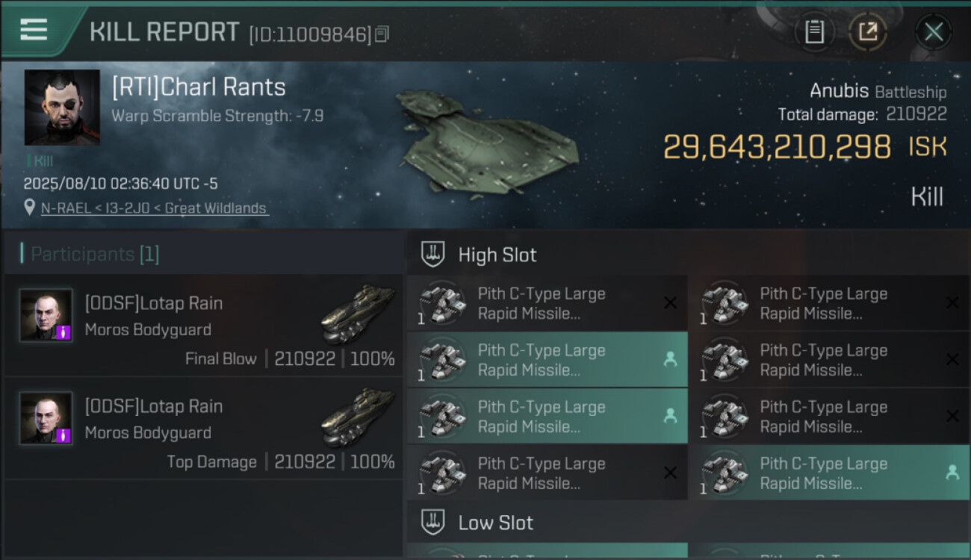Click the clipboard icon in header
This screenshot has height=560, width=971.
tap(814, 32)
